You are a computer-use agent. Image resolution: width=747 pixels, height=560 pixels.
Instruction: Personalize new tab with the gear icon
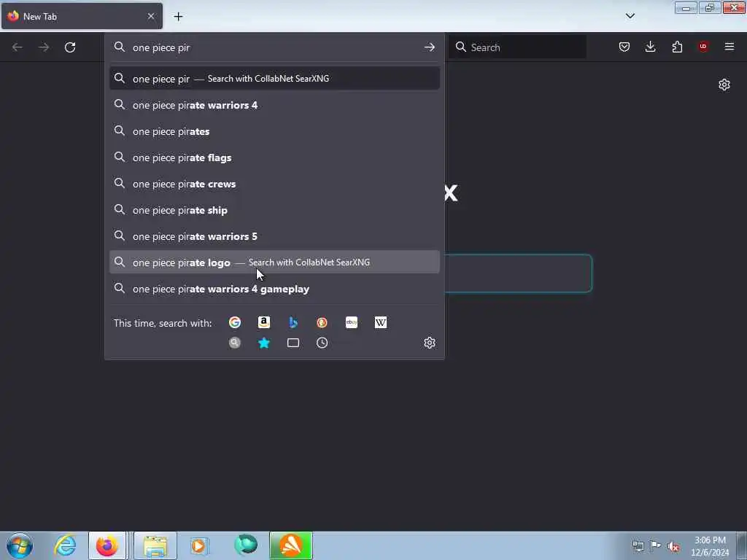point(724,85)
